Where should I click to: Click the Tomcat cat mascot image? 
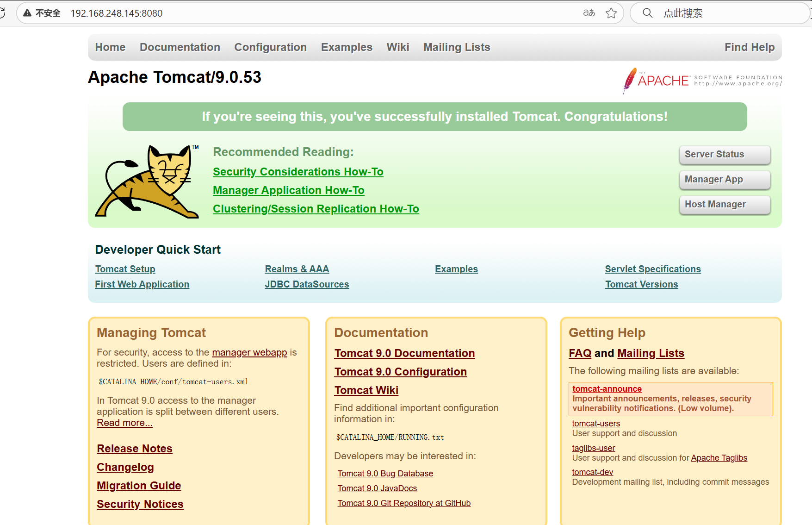coord(147,181)
